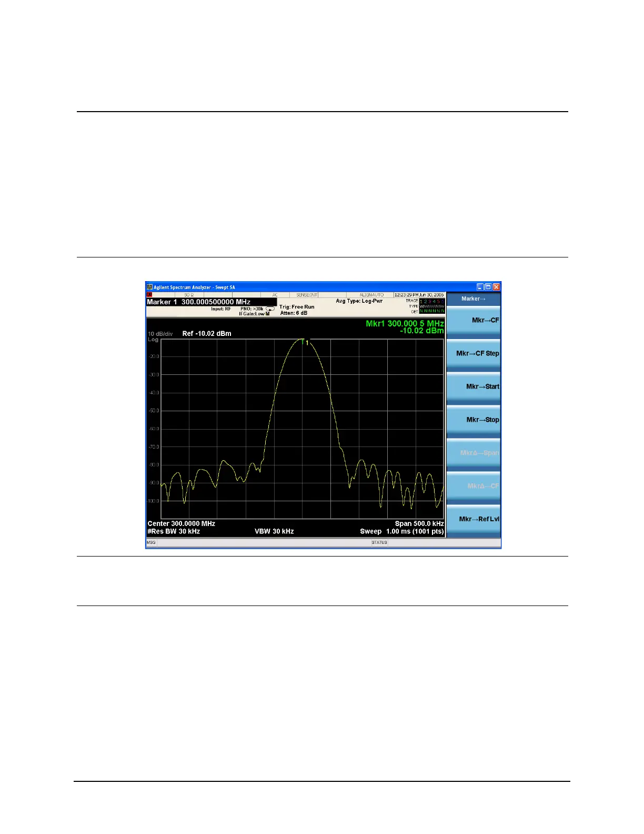Close the Spectrum Analyzer window
The image size is (644, 834).
click(x=496, y=287)
